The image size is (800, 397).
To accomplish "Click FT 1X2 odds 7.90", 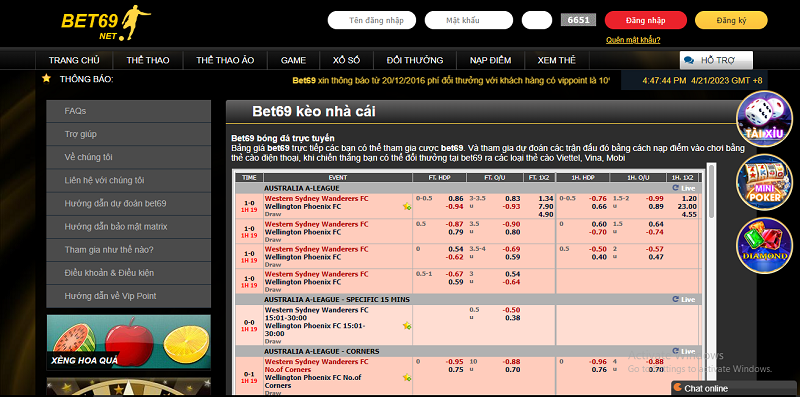I will (545, 207).
